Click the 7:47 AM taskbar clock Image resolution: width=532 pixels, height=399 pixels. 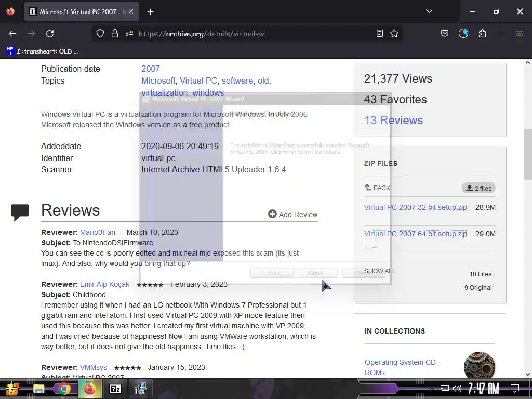click(483, 389)
